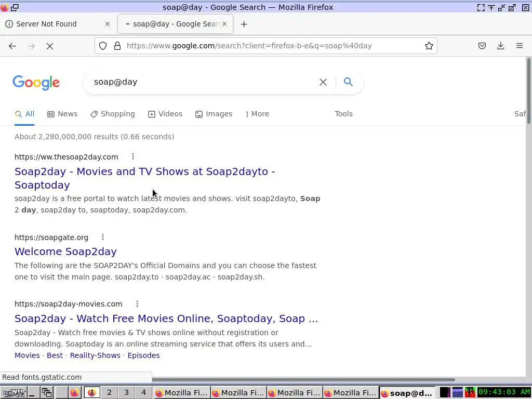Click the partially visible SafeSearch label
This screenshot has width=532, height=399.
(520, 114)
